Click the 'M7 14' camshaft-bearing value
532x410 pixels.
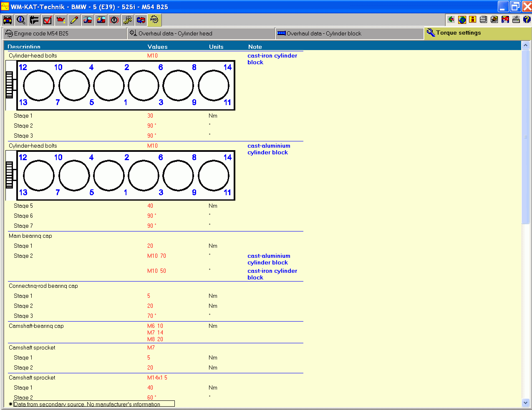point(155,333)
